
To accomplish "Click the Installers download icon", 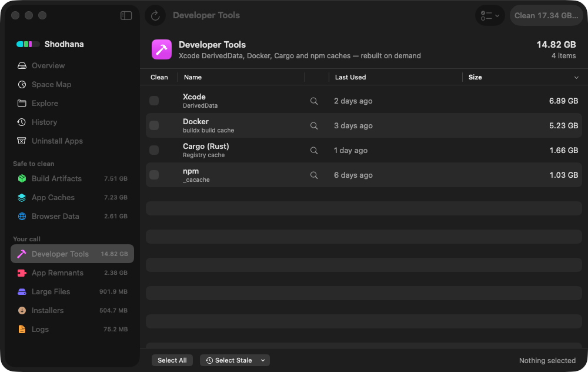I will coord(22,310).
